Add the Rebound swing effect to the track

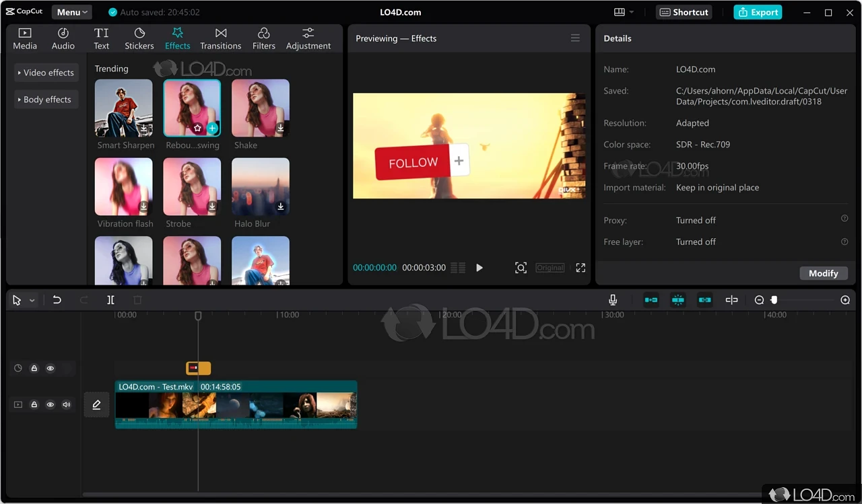(212, 128)
